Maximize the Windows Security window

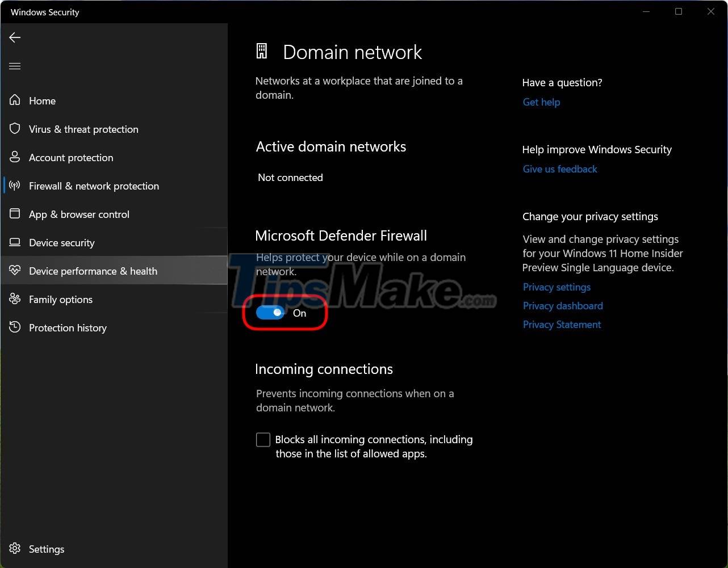tap(679, 11)
